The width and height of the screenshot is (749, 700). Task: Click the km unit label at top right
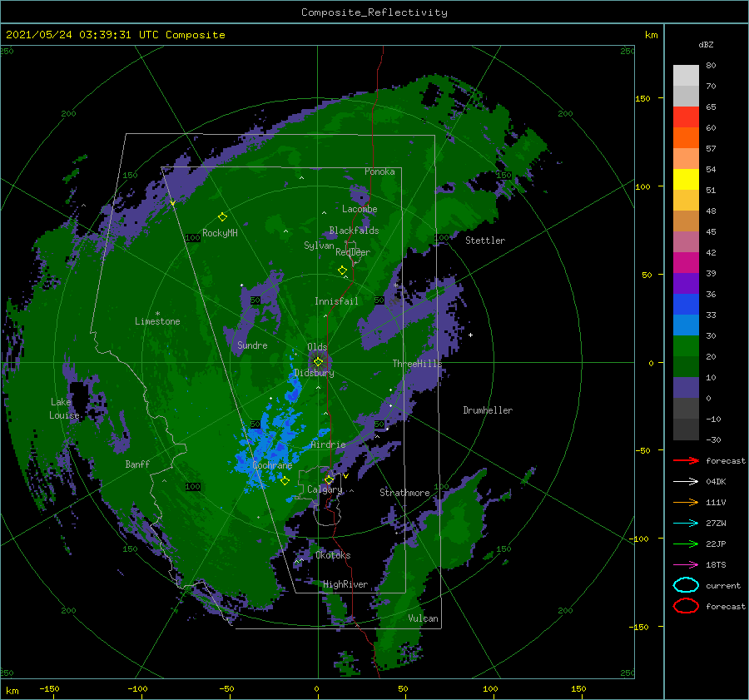(651, 35)
